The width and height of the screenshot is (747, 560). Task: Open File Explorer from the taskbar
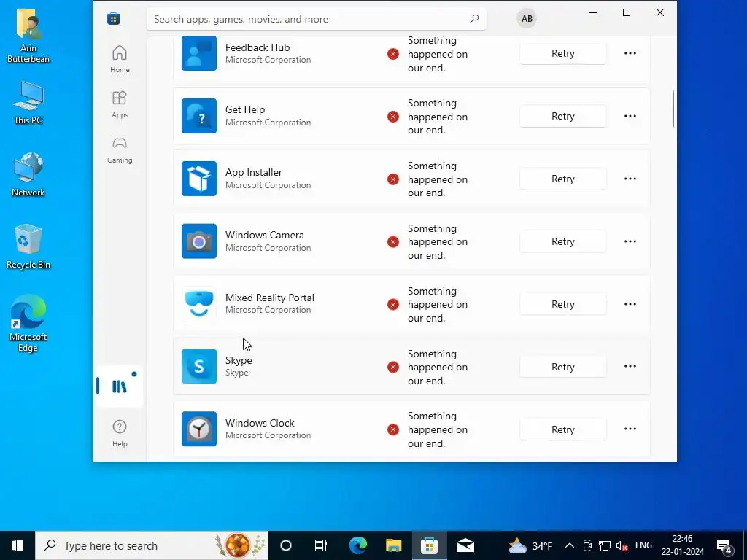393,545
